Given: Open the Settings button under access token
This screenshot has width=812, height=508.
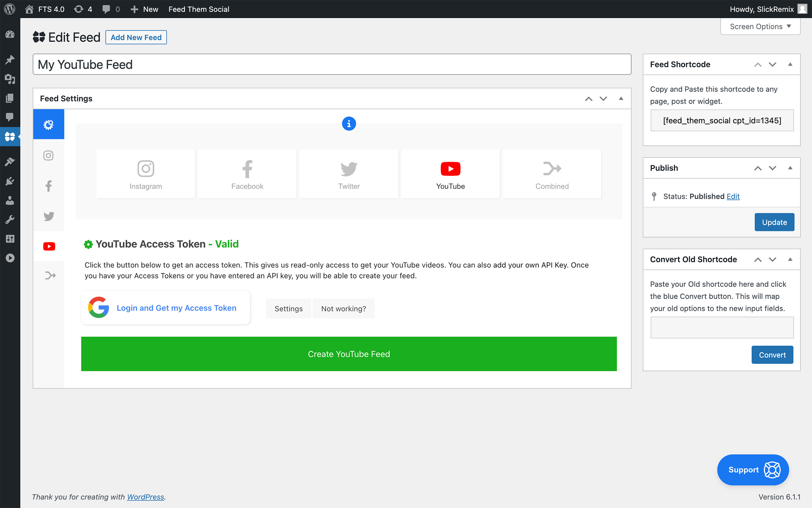Looking at the screenshot, I should click(288, 308).
